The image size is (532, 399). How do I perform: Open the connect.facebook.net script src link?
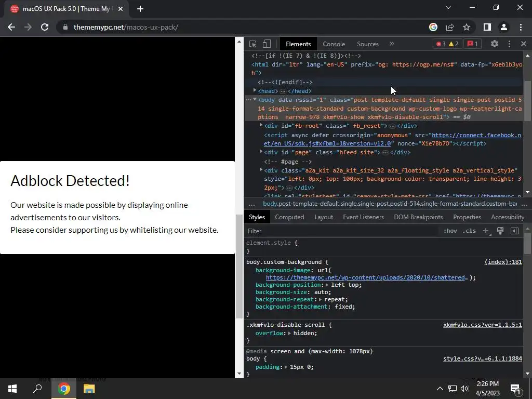pyautogui.click(x=392, y=139)
